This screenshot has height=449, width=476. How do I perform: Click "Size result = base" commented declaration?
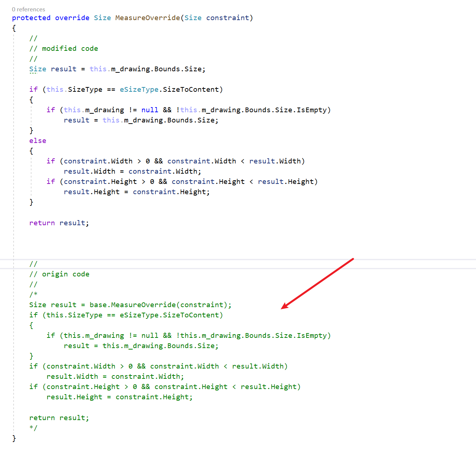(68, 305)
